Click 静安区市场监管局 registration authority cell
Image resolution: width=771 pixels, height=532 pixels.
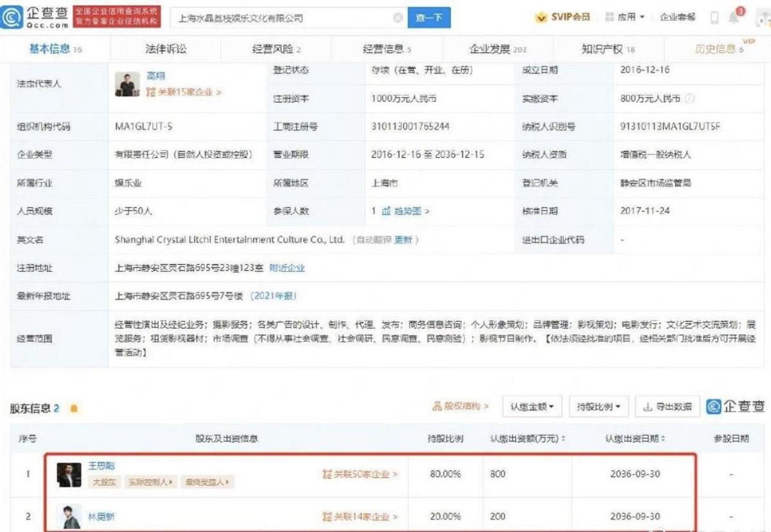(656, 183)
